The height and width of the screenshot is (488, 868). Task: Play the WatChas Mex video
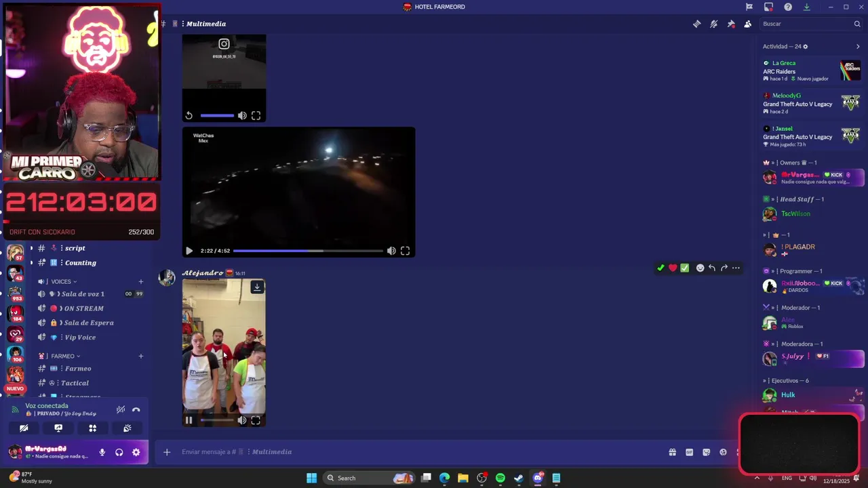point(189,251)
